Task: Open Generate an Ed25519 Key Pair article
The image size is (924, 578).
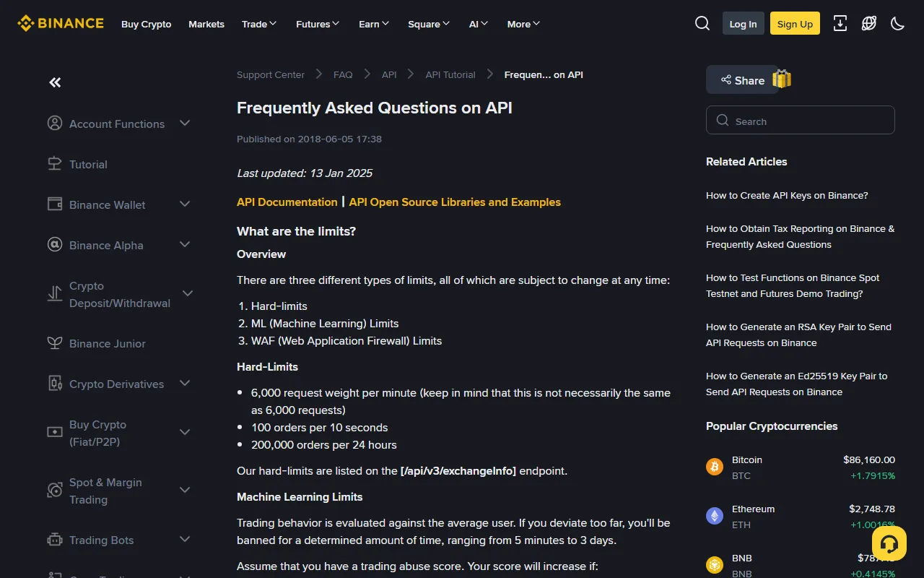Action: [x=797, y=384]
